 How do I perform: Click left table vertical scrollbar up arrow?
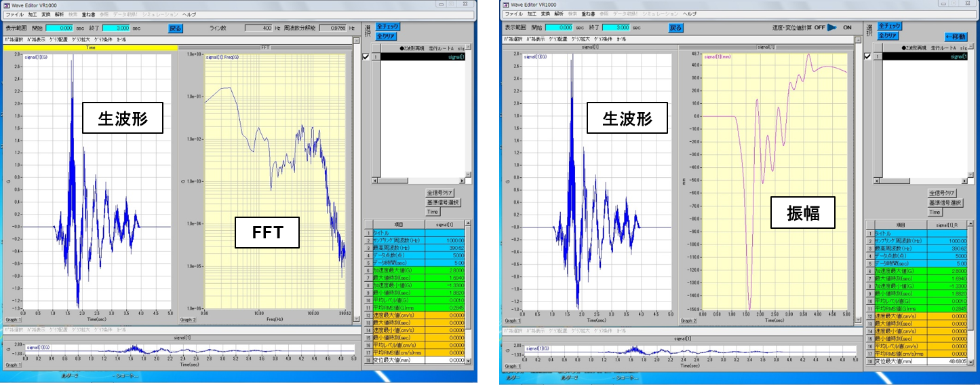coord(469,223)
